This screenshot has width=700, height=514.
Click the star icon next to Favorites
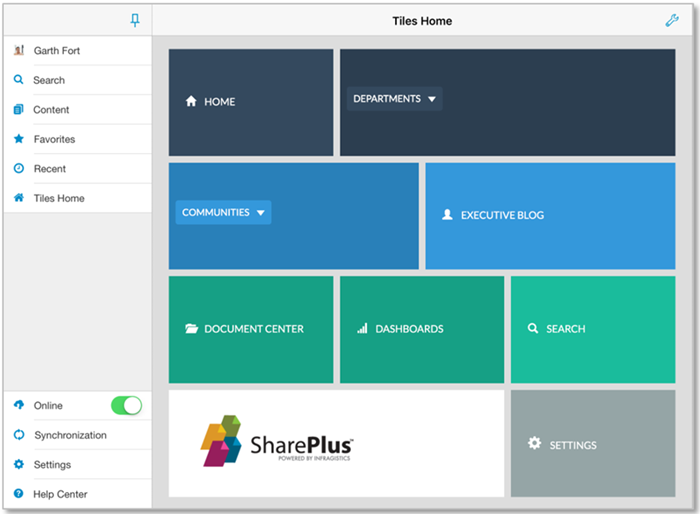[19, 139]
